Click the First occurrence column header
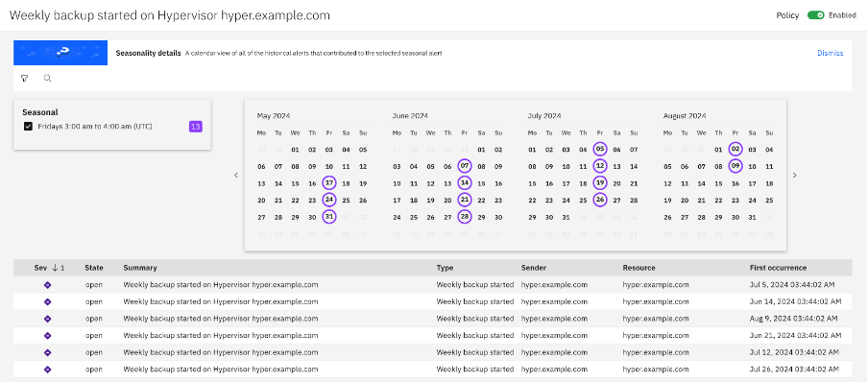868x382 pixels. (778, 268)
